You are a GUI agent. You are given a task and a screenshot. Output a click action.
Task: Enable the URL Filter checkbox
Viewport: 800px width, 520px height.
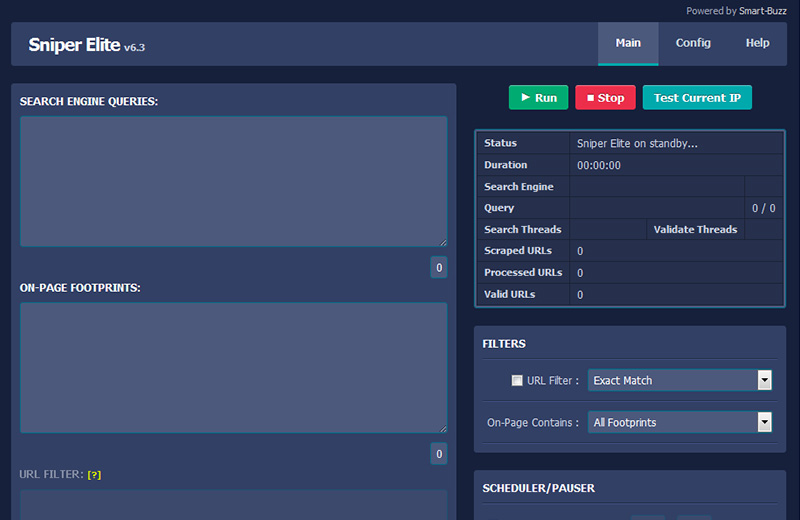pyautogui.click(x=517, y=381)
